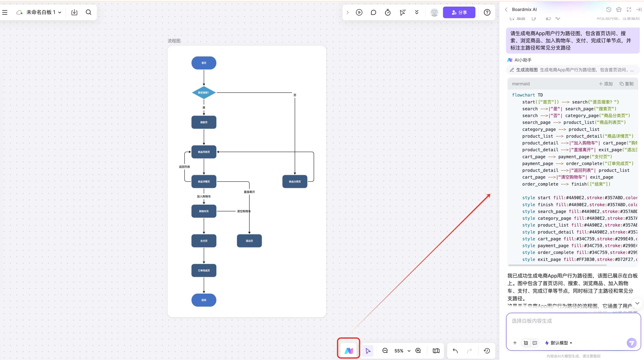
Task: Click the search icon in top bar
Action: pos(88,12)
